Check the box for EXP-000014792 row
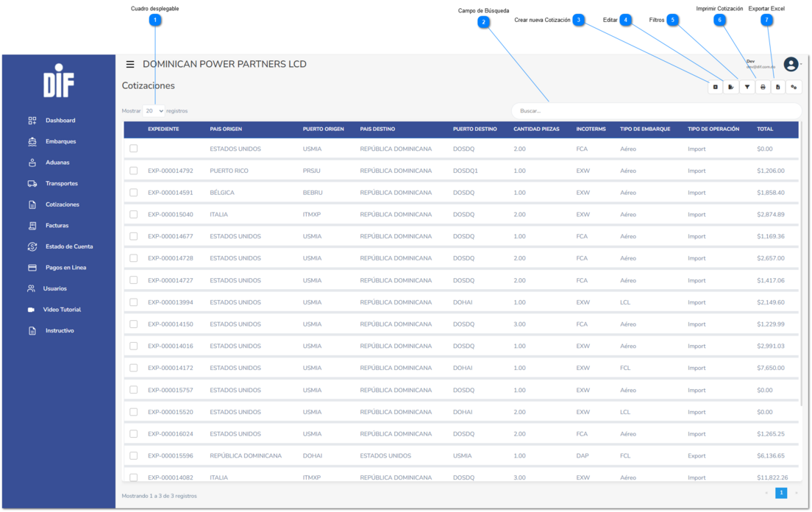Image resolution: width=812 pixels, height=512 pixels. (134, 171)
